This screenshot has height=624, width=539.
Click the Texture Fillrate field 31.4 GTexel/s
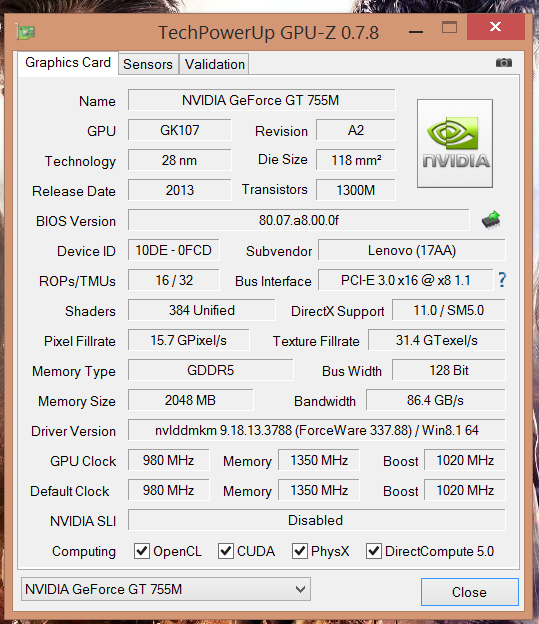tap(437, 340)
